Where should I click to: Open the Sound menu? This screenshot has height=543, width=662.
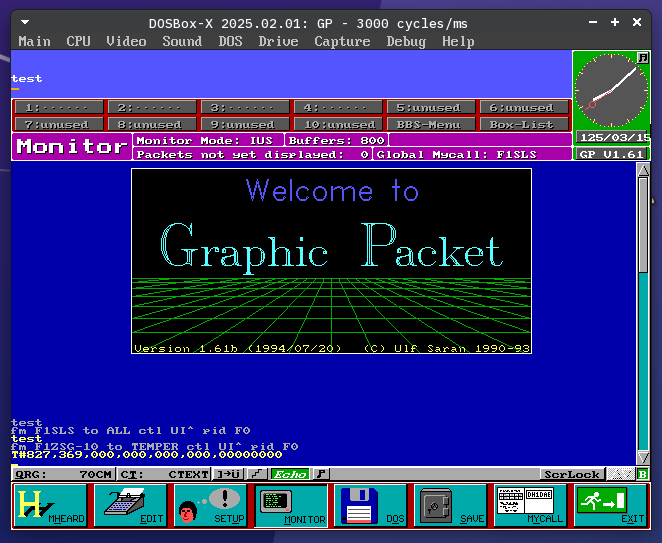click(182, 41)
